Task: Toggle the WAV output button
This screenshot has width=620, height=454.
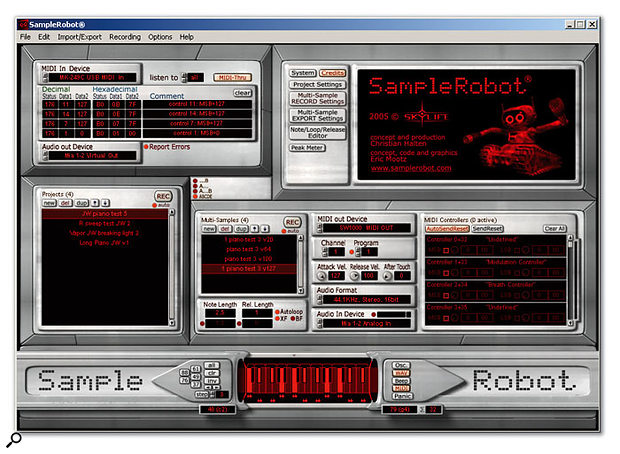Action: [x=401, y=373]
